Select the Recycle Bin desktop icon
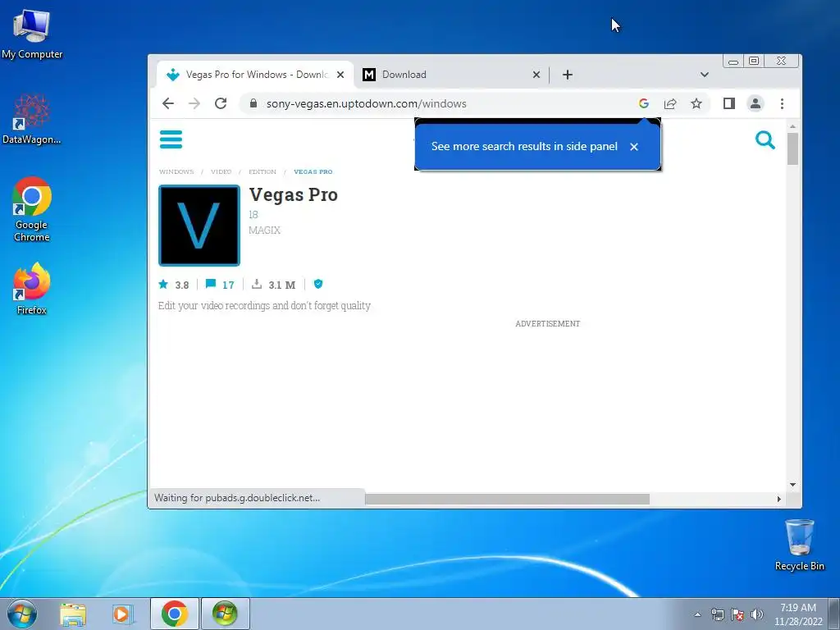The image size is (840, 630). (799, 545)
